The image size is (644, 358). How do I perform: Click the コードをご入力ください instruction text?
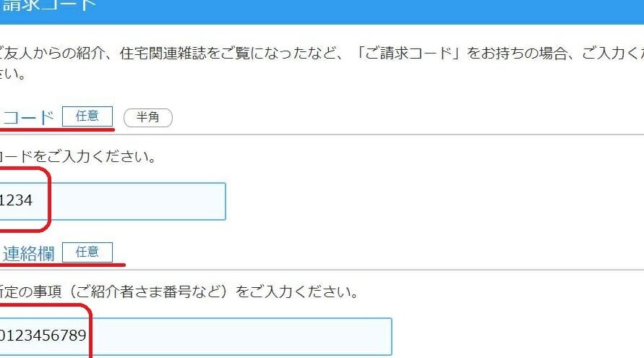78,156
